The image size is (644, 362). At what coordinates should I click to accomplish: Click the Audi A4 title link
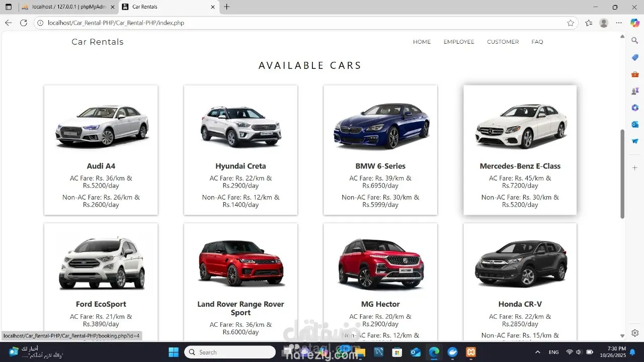tap(101, 166)
